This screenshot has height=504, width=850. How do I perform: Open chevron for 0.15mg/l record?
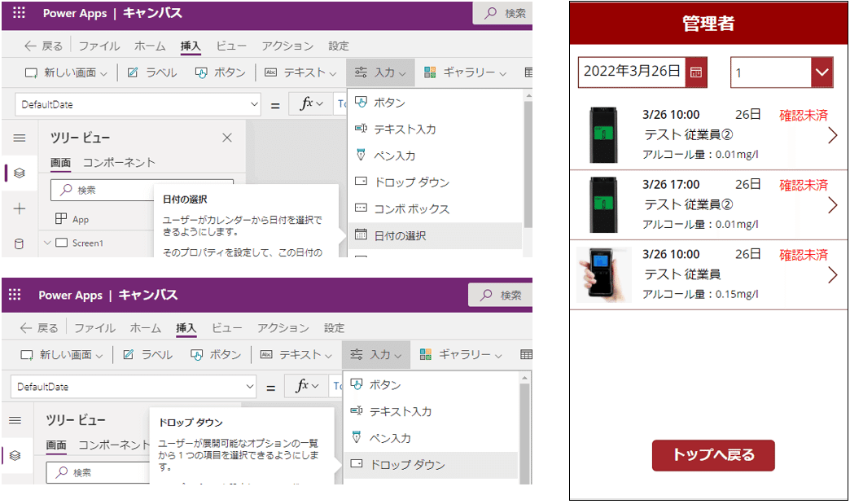tap(833, 274)
